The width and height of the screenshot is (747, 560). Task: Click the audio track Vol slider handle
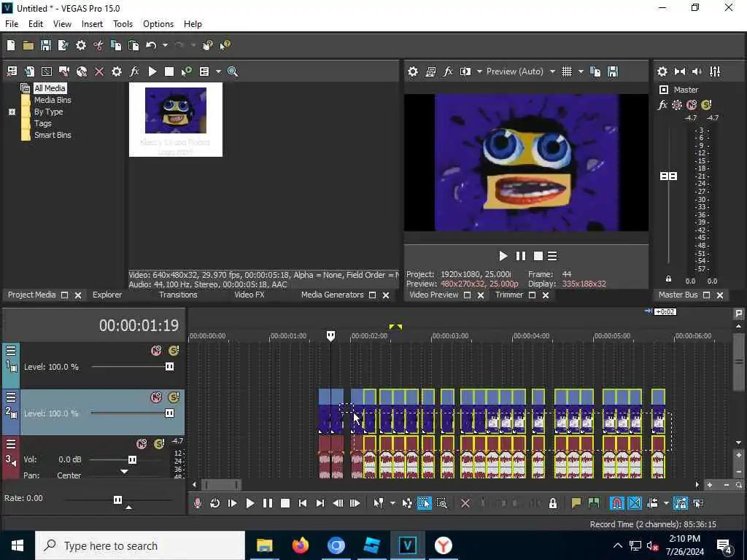click(x=132, y=459)
